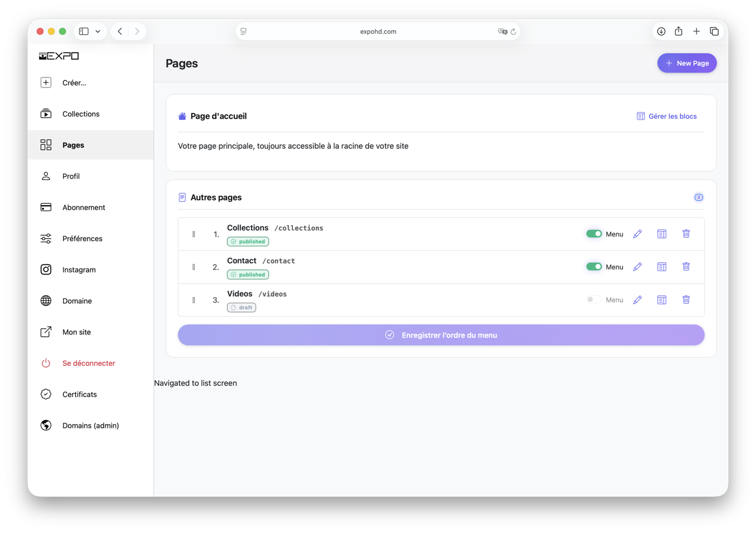Viewport: 756px width, 533px height.
Task: Click the Safari share icon
Action: [679, 31]
